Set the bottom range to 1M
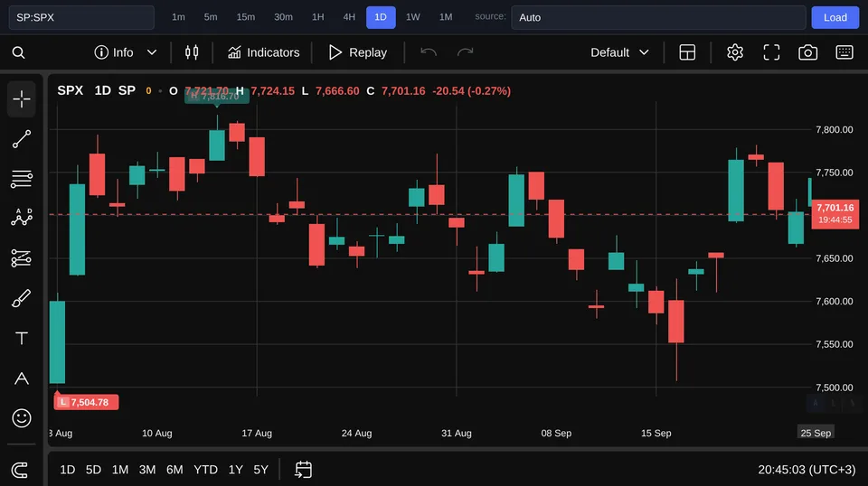868x486 pixels. click(x=120, y=470)
